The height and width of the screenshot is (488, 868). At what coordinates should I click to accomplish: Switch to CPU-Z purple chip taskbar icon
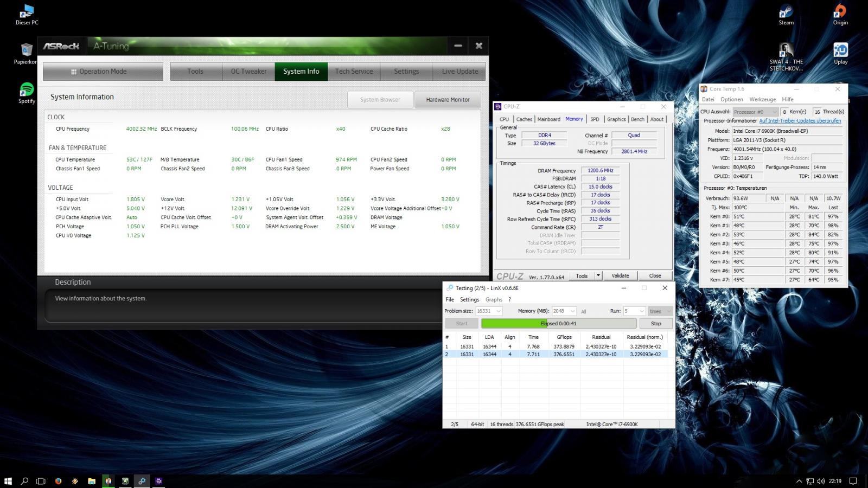pyautogui.click(x=158, y=481)
